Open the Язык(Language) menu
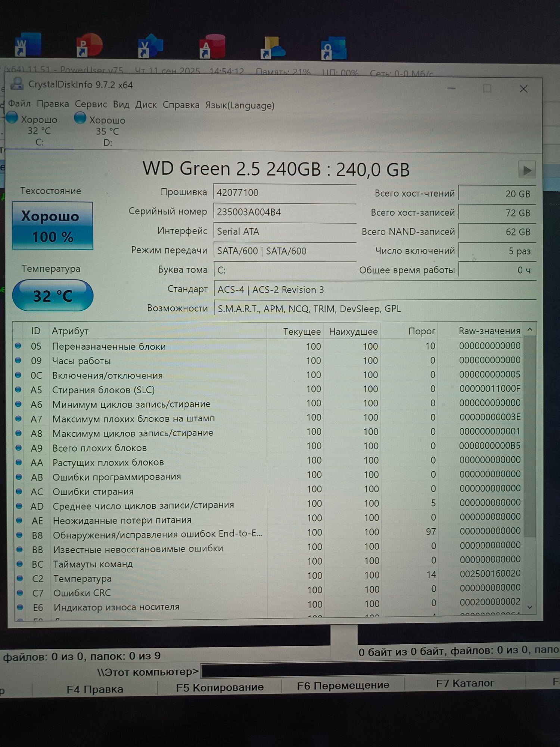Image resolution: width=560 pixels, height=747 pixels. point(240,105)
